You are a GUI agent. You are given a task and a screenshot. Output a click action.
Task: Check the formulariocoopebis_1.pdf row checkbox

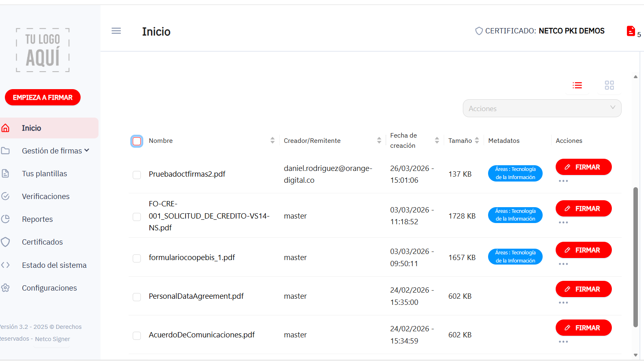click(x=137, y=258)
